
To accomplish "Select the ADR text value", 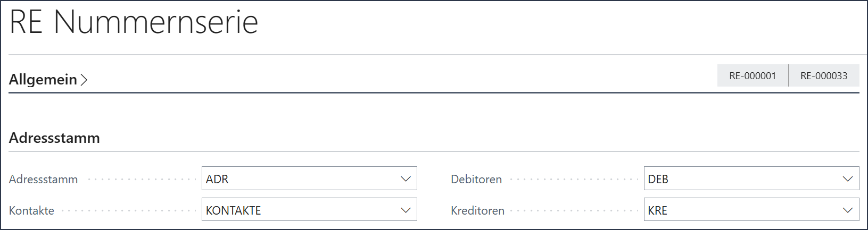I will pyautogui.click(x=217, y=179).
